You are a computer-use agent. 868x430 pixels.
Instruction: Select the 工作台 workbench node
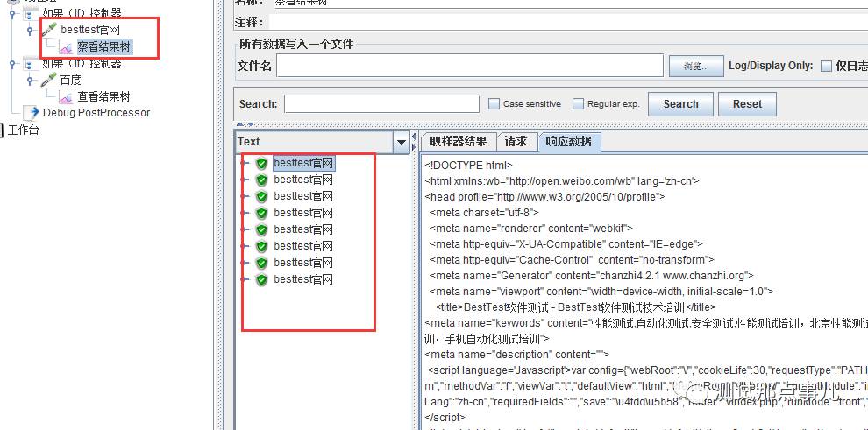click(23, 130)
